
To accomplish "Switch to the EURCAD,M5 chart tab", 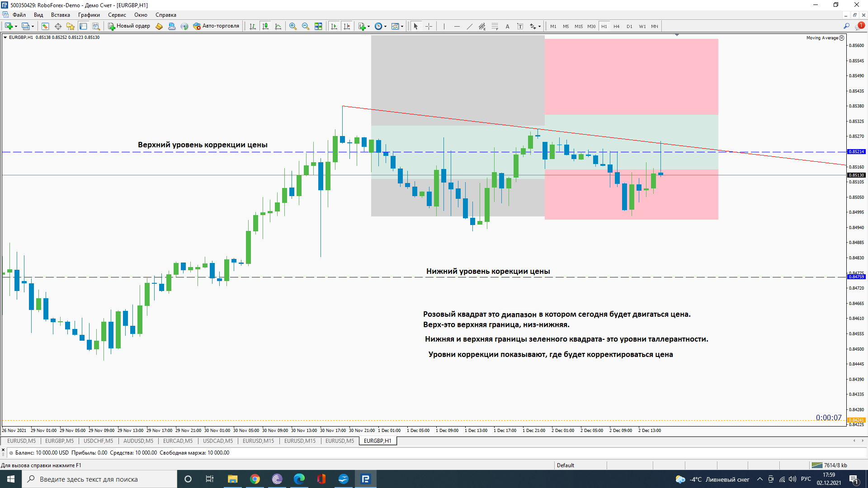I will [178, 441].
